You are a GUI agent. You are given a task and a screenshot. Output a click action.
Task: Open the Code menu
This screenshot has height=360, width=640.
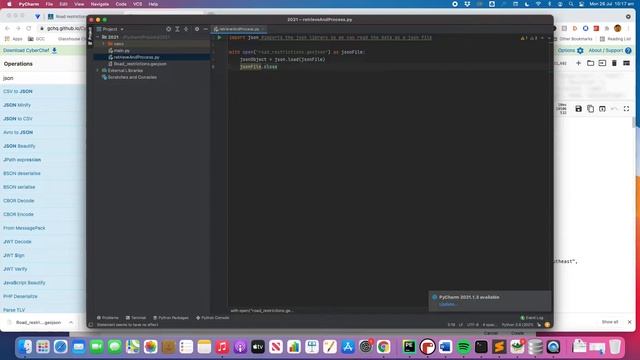point(121,4)
